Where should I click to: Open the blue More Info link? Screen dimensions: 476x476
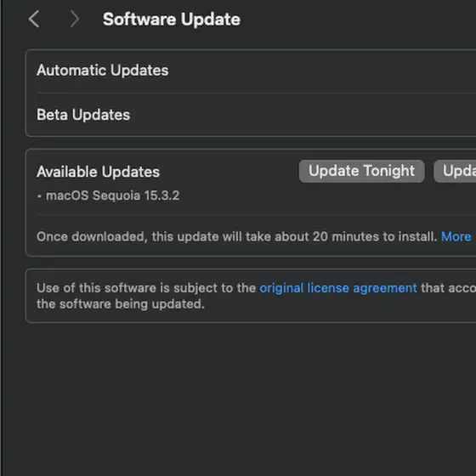coord(456,236)
